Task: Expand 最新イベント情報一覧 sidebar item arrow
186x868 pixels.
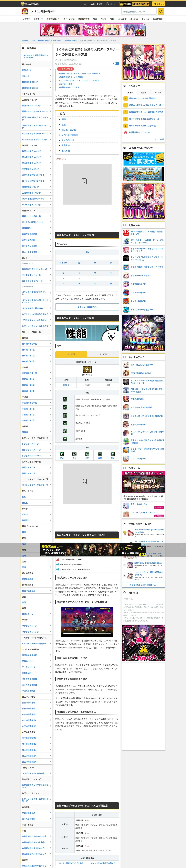Action: pyautogui.click(x=51, y=216)
